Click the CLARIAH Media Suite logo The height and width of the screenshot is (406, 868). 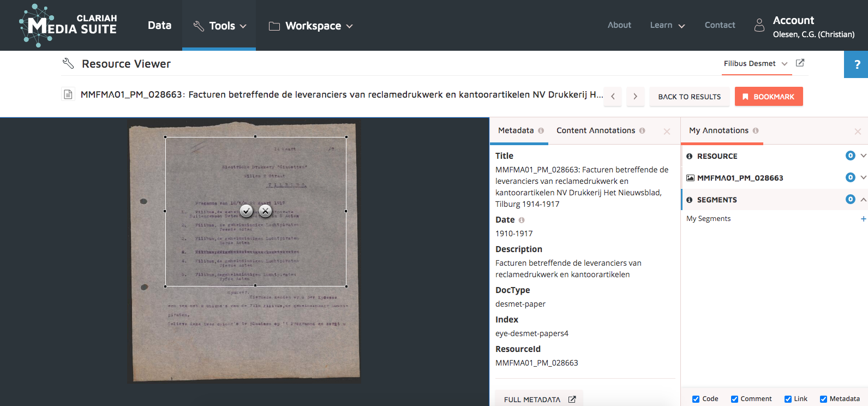[x=68, y=25]
